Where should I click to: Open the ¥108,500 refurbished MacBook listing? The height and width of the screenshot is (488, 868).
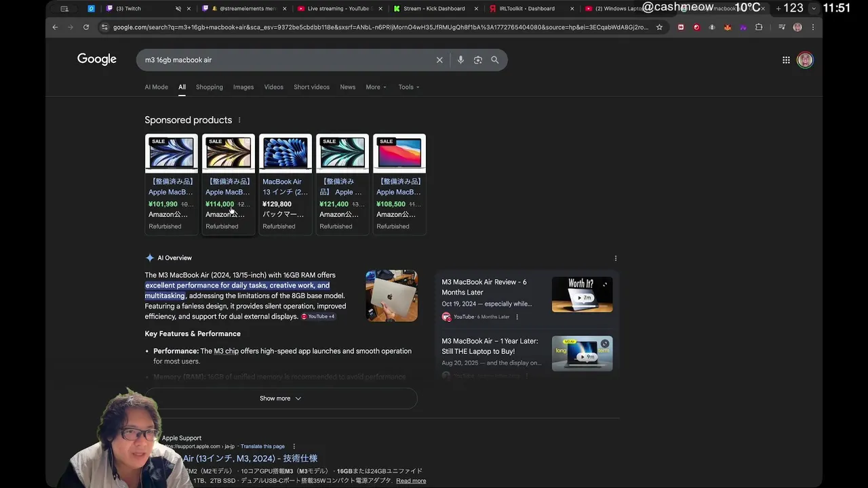pyautogui.click(x=399, y=184)
